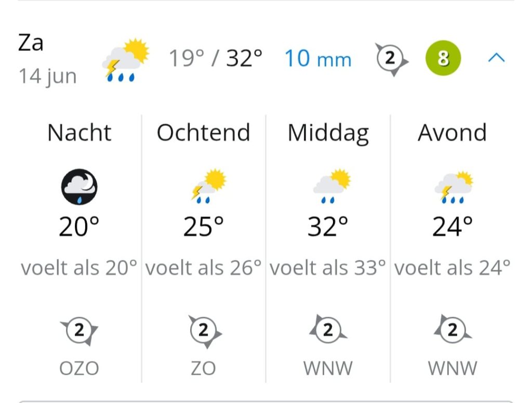Click the 19° / 32° temperature range
532x403 pixels.
[216, 58]
